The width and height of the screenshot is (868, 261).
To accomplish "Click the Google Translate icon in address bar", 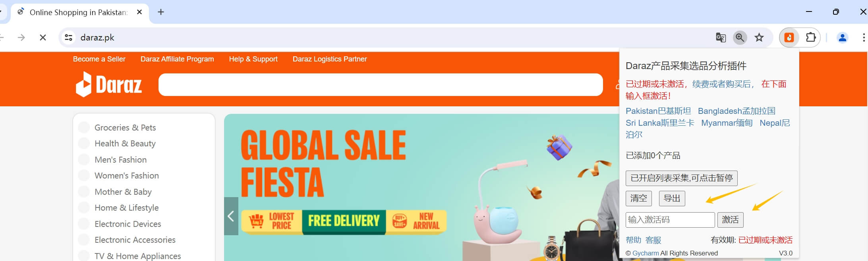I will (721, 38).
